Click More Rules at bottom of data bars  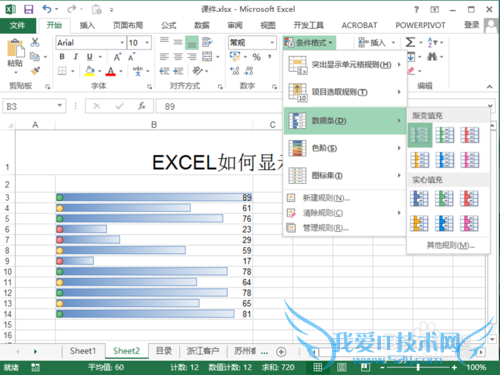point(451,246)
